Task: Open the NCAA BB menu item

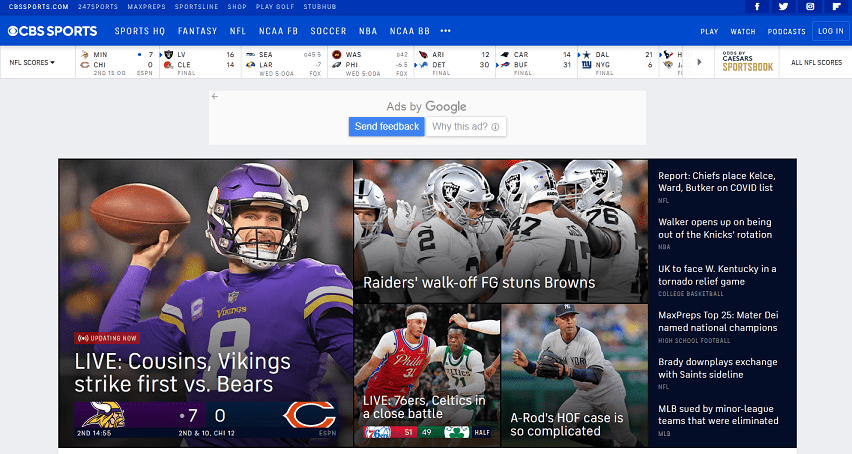Action: tap(410, 31)
